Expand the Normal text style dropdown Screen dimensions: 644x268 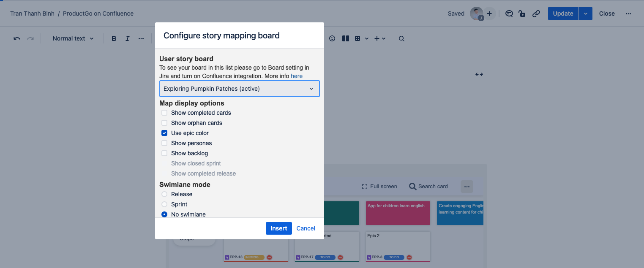(74, 38)
